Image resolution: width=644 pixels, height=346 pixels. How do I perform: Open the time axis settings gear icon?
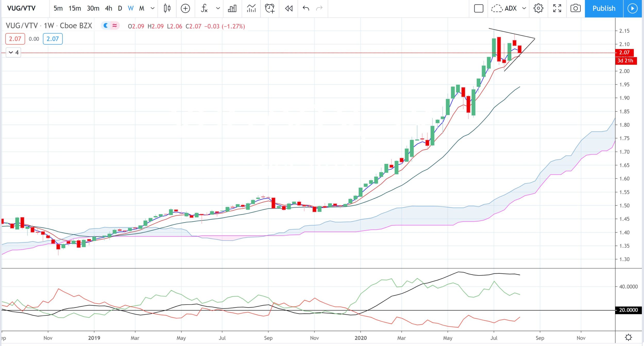(629, 337)
